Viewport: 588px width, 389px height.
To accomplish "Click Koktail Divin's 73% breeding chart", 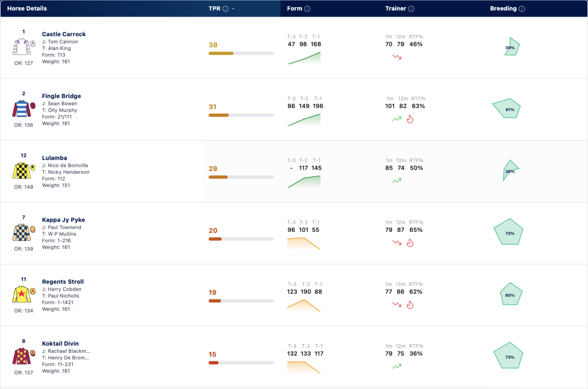I will (x=508, y=356).
